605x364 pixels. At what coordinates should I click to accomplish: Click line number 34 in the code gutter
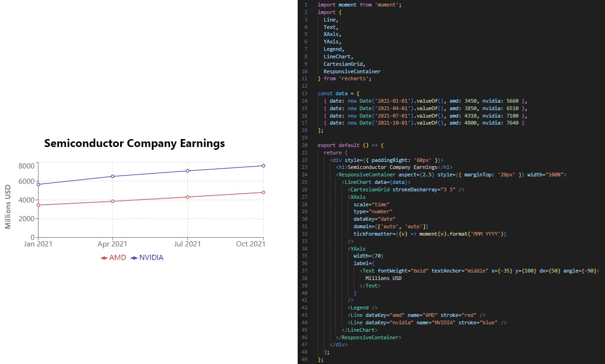click(x=305, y=249)
